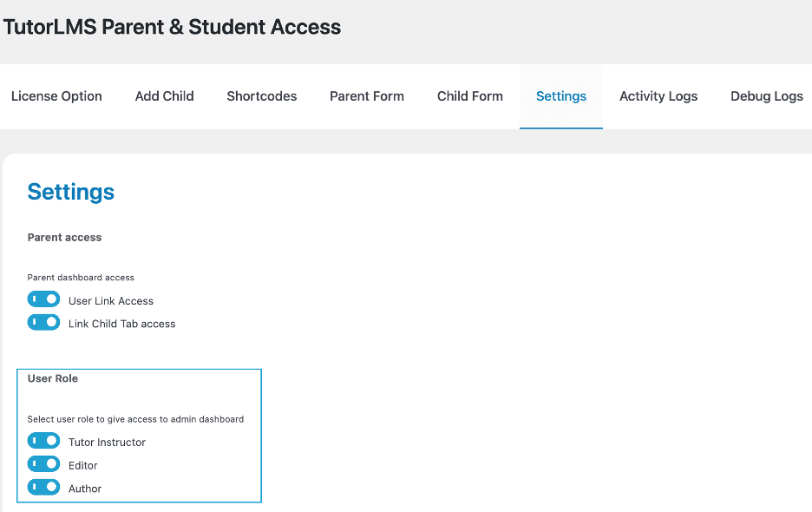Screen dimensions: 812x512
Task: Open the Activity Logs tab
Action: click(x=658, y=96)
